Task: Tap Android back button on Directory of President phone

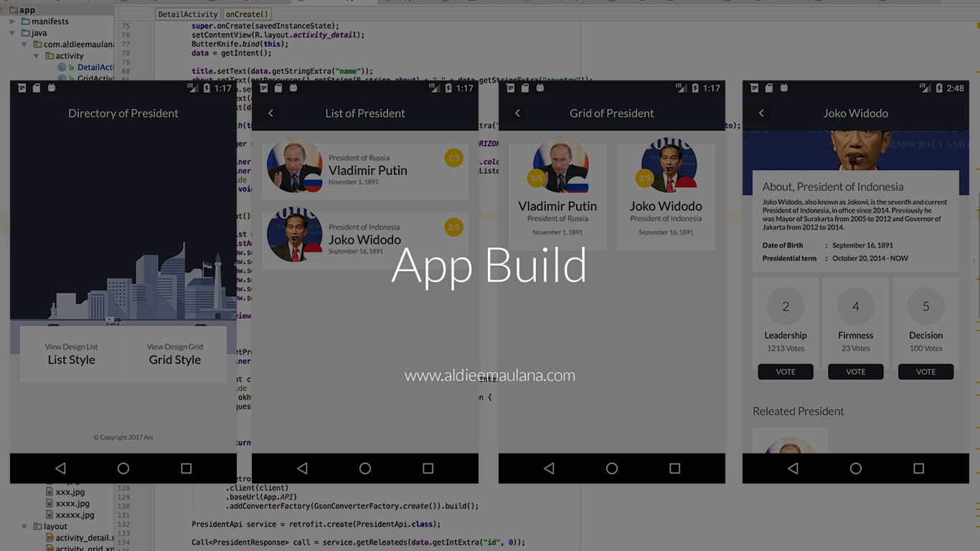Action: [x=60, y=468]
